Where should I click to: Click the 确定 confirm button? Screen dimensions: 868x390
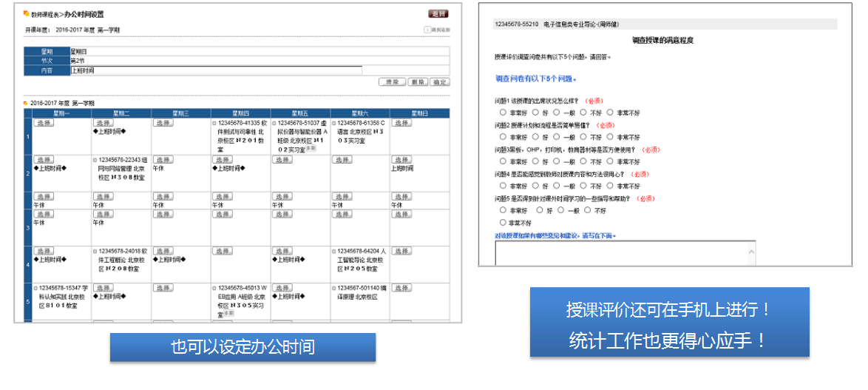[x=440, y=82]
